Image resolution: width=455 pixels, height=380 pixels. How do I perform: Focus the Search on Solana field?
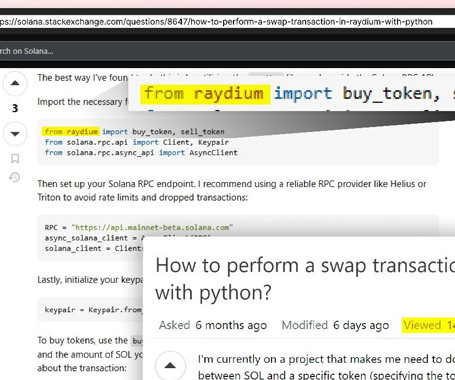click(x=227, y=51)
